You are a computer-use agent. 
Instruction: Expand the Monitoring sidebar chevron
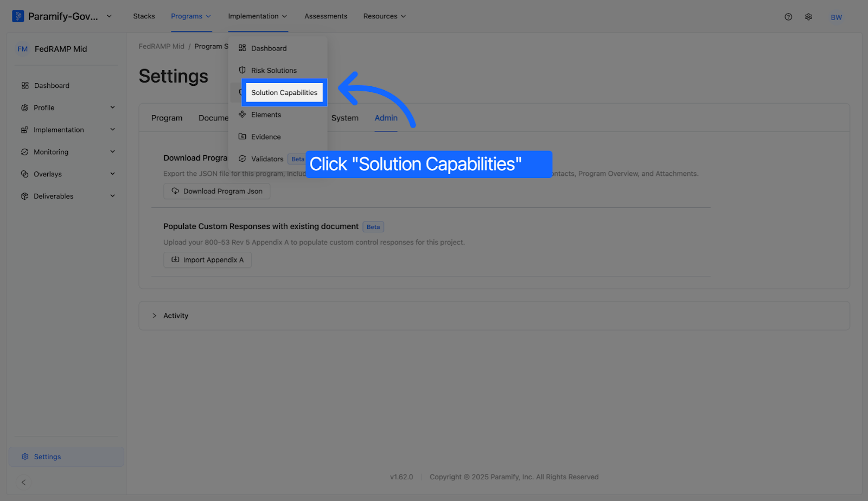112,152
